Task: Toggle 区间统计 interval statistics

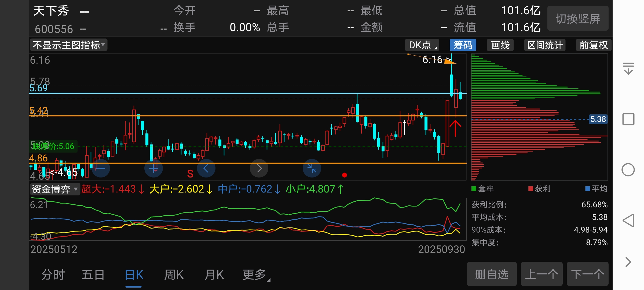Action: pyautogui.click(x=545, y=45)
